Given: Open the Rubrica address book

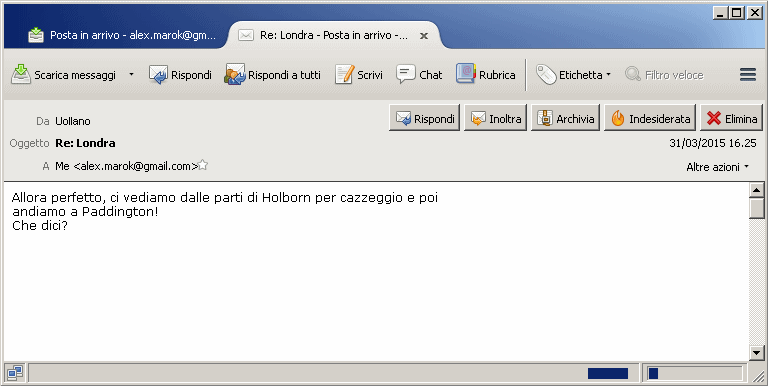Looking at the screenshot, I should (x=486, y=75).
